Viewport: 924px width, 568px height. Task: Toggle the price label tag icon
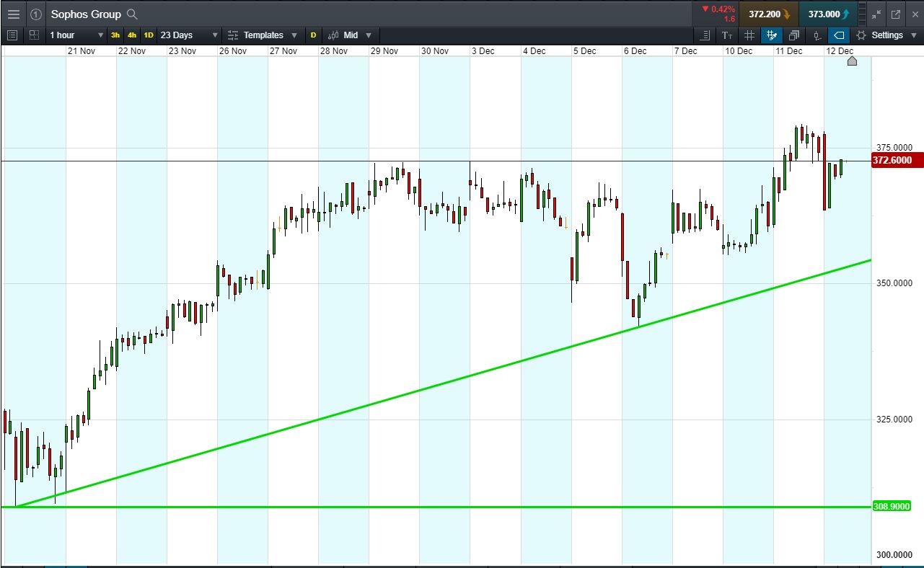[x=839, y=35]
